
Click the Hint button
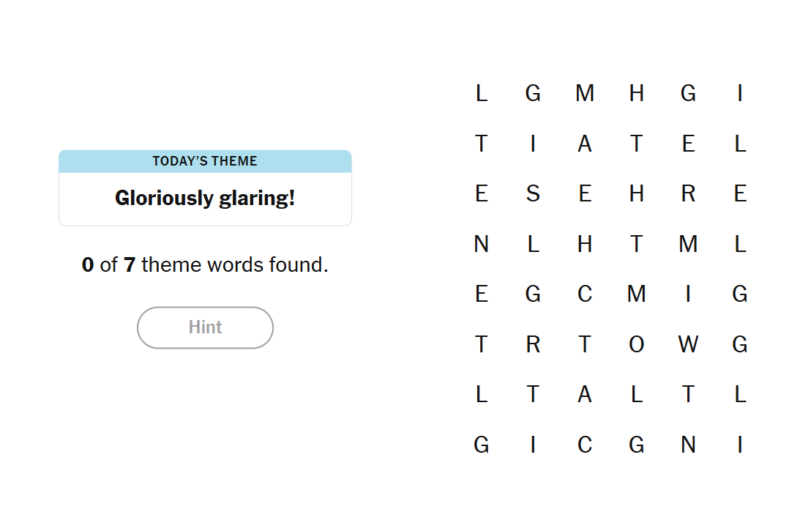(205, 327)
